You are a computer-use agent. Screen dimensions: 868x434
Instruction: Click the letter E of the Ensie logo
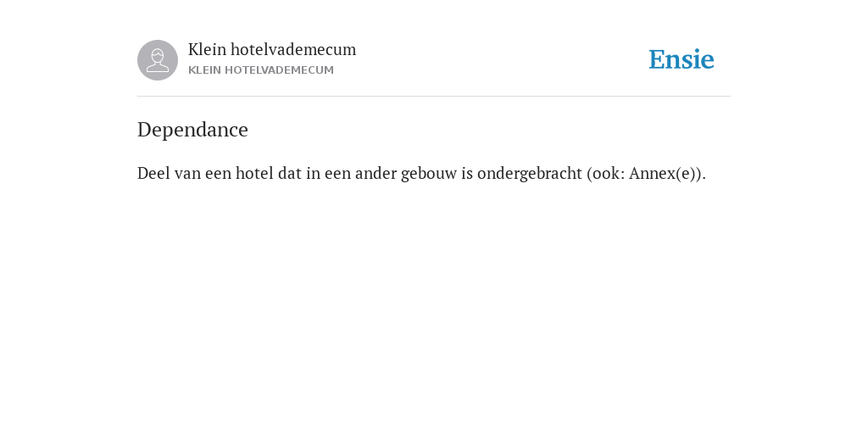[657, 60]
